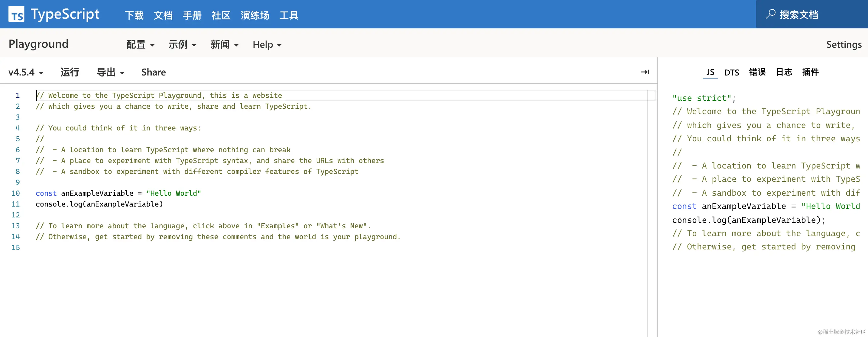
Task: Switch to the 错误 errors tab
Action: [757, 72]
